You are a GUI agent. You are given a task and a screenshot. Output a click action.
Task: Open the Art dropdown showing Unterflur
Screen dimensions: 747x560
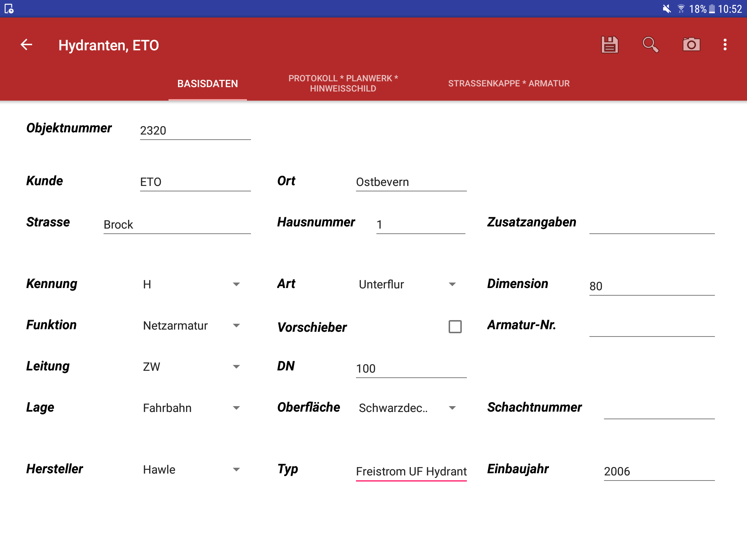coord(407,284)
